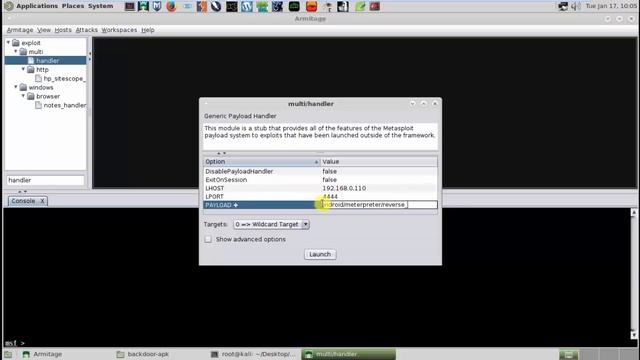
Task: Open the Armitage menu
Action: (20, 30)
